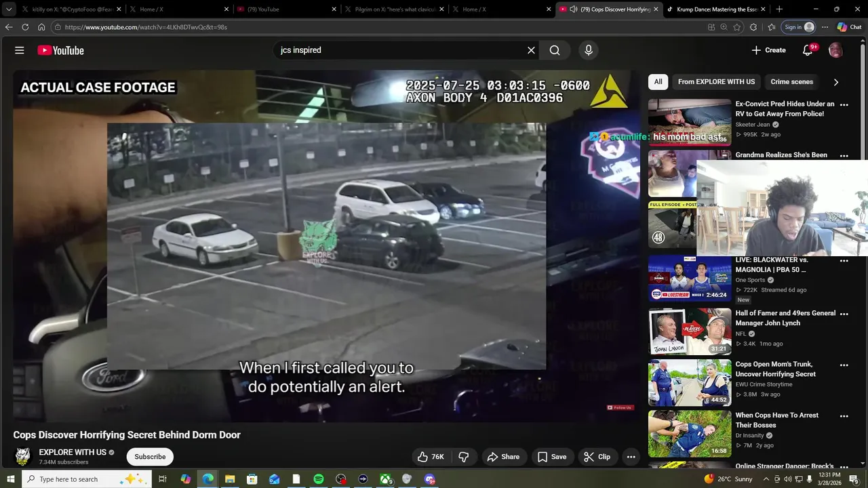868x488 pixels.
Task: Click the Create button
Action: [768, 50]
